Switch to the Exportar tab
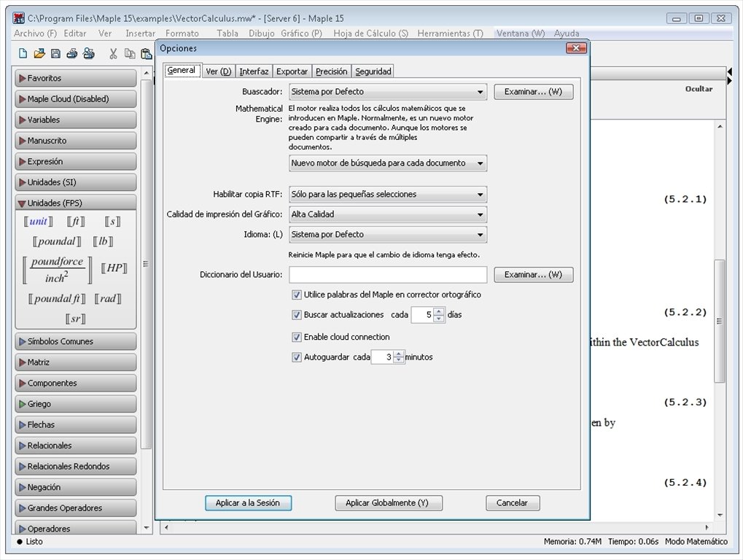This screenshot has height=560, width=743. click(x=292, y=71)
